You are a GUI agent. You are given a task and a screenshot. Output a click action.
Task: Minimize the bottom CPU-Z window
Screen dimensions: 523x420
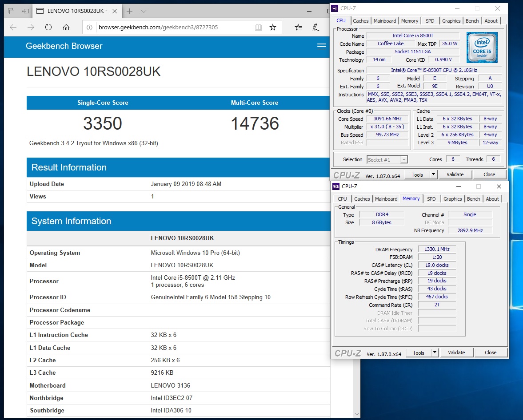pyautogui.click(x=459, y=186)
